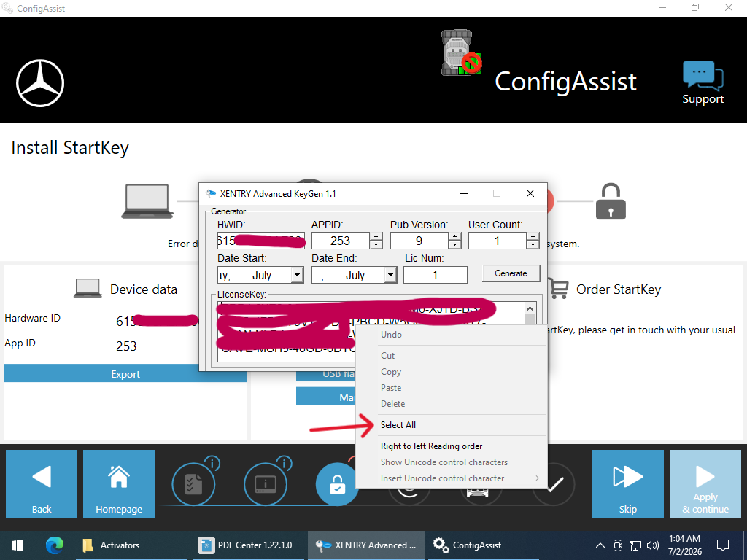Screen dimensions: 747x560
Task: Decrease Pub Version with down spinner
Action: [455, 245]
